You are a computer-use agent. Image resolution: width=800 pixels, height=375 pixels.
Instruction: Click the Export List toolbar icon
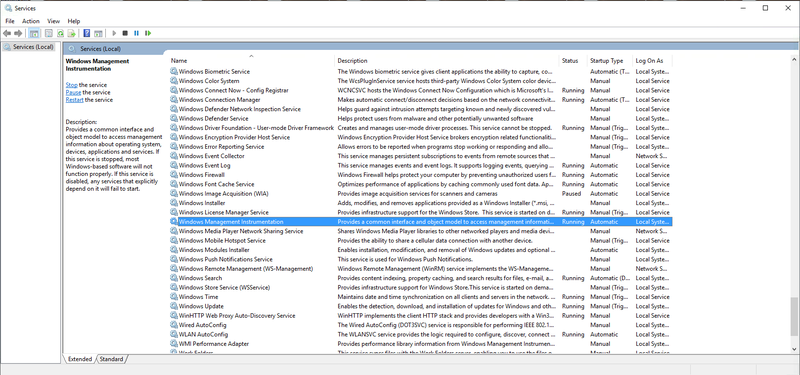tap(72, 33)
